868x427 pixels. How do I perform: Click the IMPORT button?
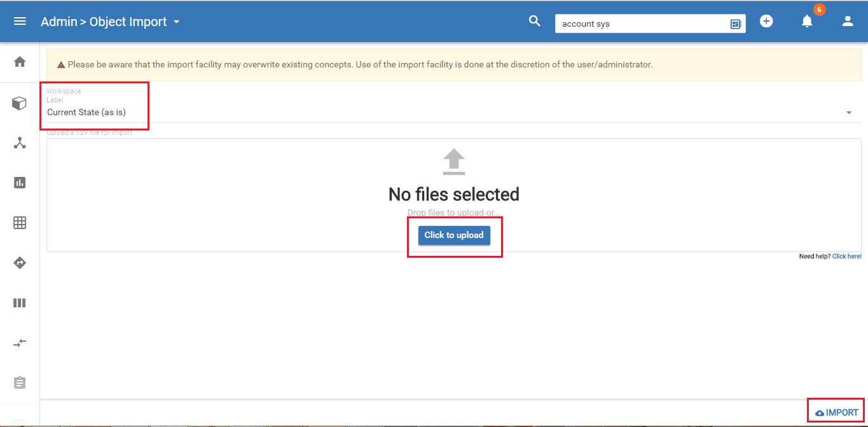[837, 412]
